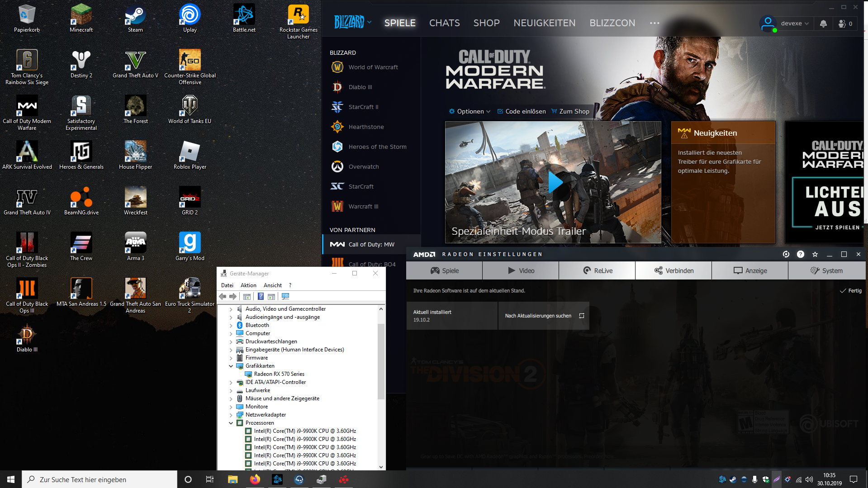The width and height of the screenshot is (868, 488).
Task: Click Device Manager back arrow toolbar icon
Action: (x=223, y=297)
